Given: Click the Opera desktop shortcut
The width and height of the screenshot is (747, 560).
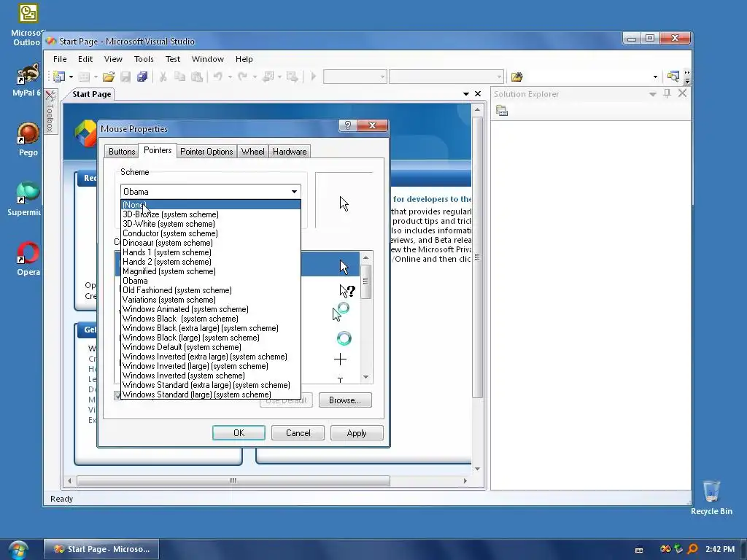Looking at the screenshot, I should click(28, 259).
